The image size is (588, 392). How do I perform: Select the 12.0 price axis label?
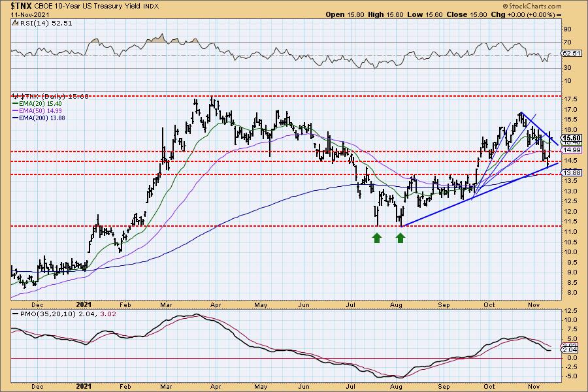(x=570, y=212)
